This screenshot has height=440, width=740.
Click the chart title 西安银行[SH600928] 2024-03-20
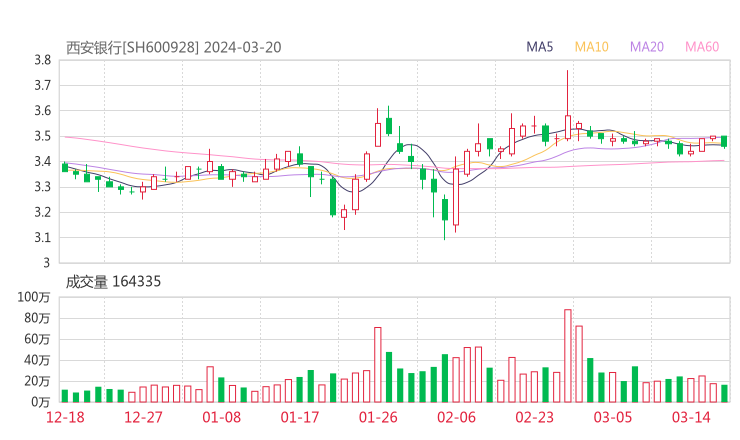[x=173, y=48]
